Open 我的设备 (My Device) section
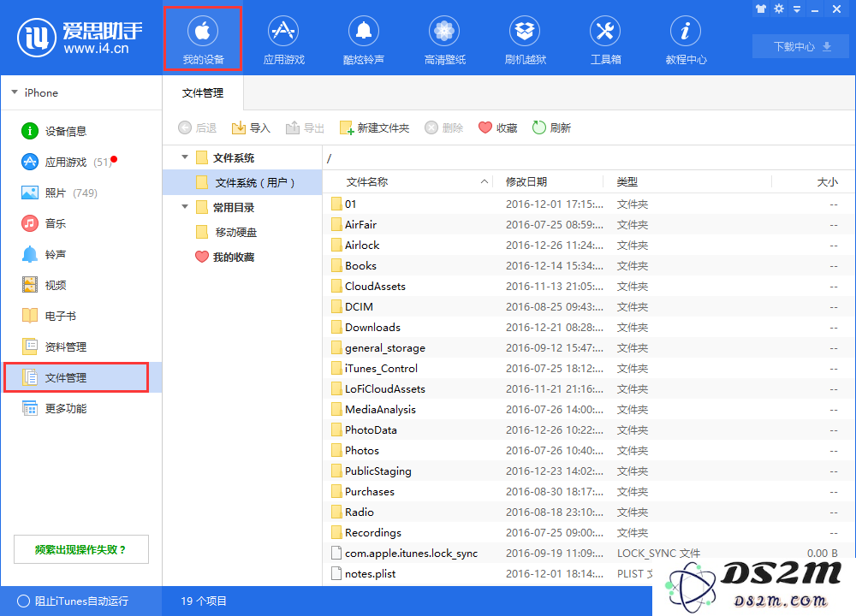Screen dimensions: 856x616 pyautogui.click(x=203, y=38)
